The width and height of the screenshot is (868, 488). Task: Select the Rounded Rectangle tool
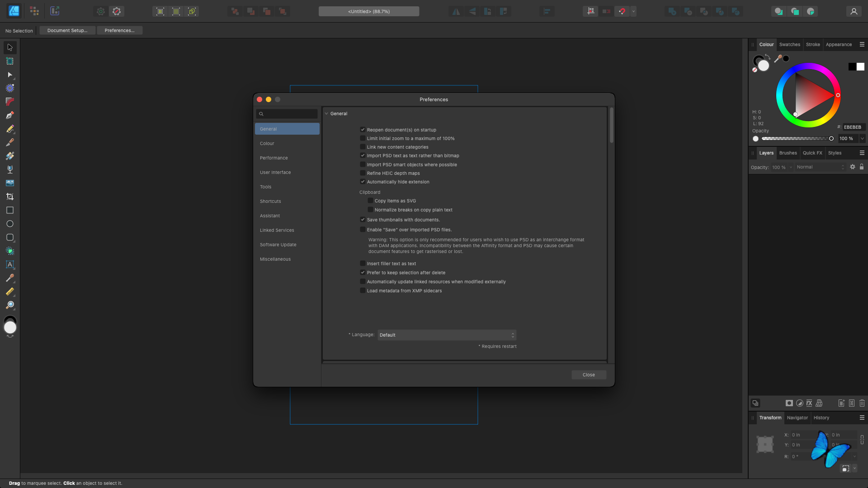tap(10, 237)
